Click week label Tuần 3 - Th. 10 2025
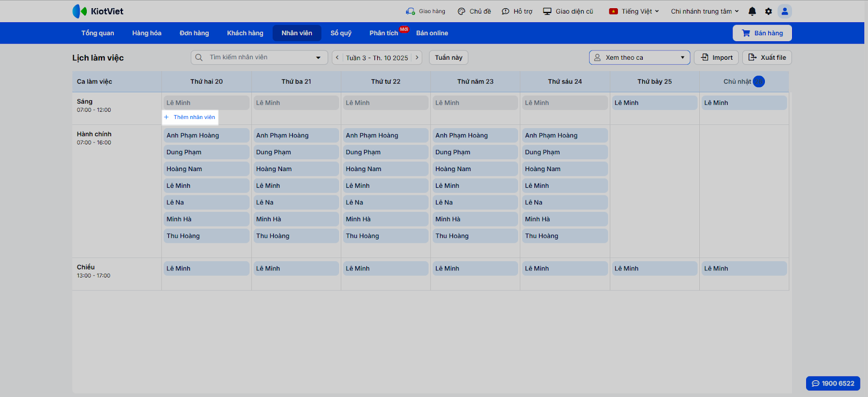The width and height of the screenshot is (868, 397). click(377, 58)
